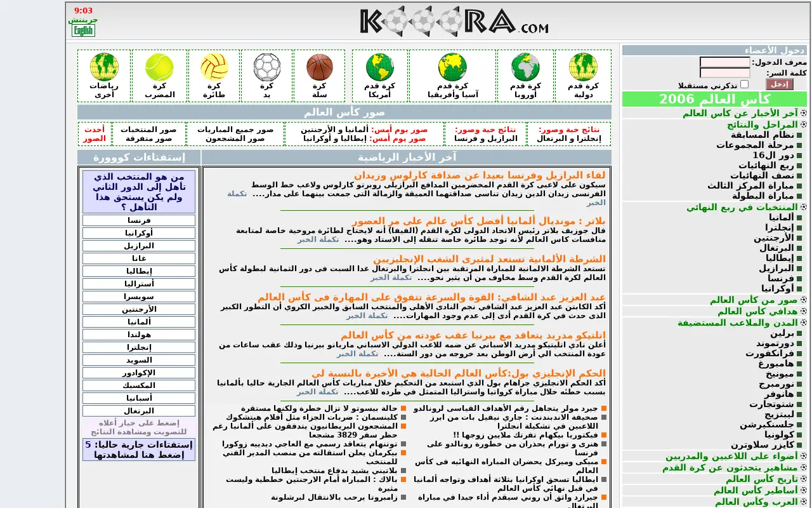Open the Berlin (برلين) city link
This screenshot has height=508, width=812.
(x=782, y=333)
